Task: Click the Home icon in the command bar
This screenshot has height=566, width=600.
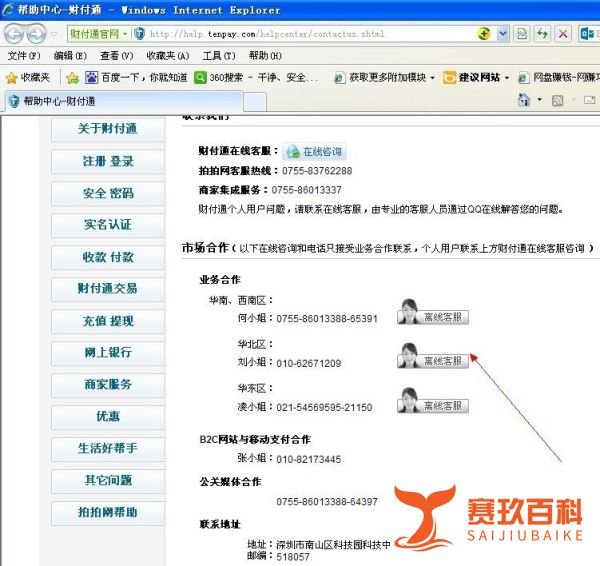Action: pos(523,100)
